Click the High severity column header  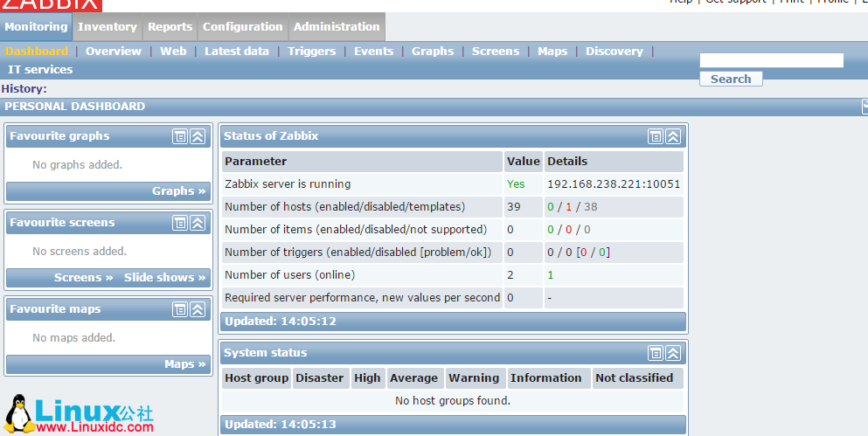(x=368, y=378)
